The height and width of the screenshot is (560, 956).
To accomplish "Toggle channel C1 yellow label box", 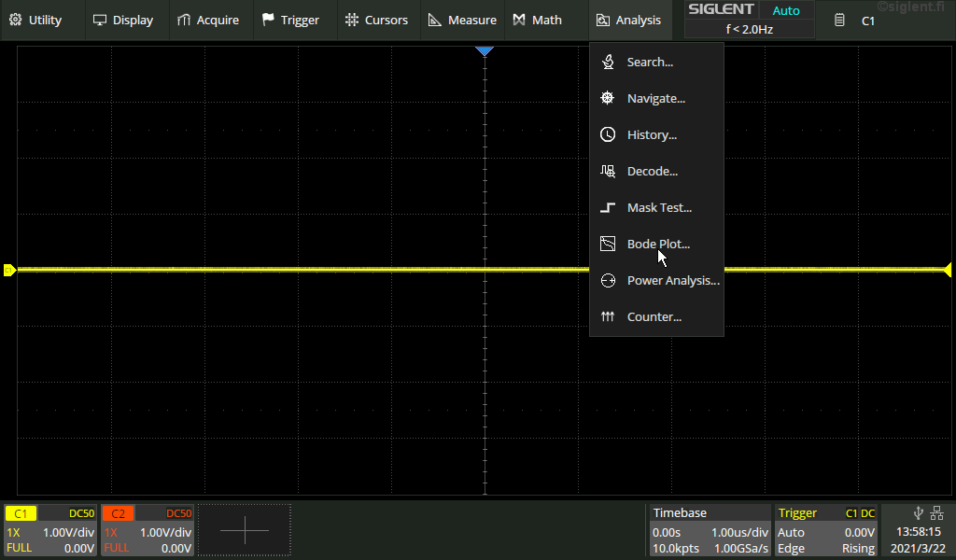I will coord(21,513).
